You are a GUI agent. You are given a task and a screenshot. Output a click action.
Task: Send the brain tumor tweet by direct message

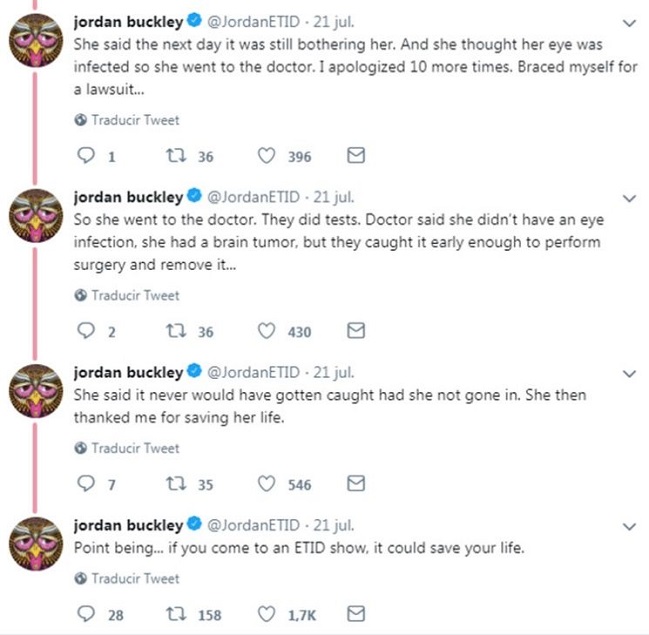355,331
